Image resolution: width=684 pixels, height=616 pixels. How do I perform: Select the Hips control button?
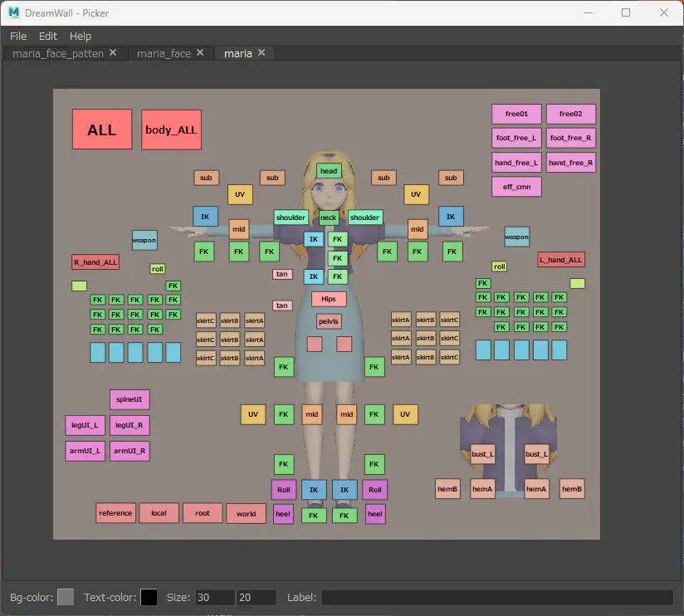pyautogui.click(x=329, y=299)
